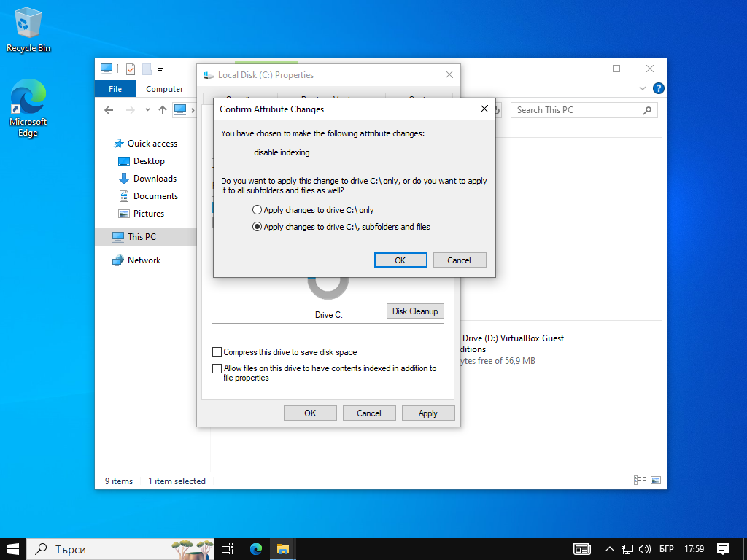The image size is (747, 560).
Task: Open Microsoft Edge from the taskbar
Action: coord(255,548)
